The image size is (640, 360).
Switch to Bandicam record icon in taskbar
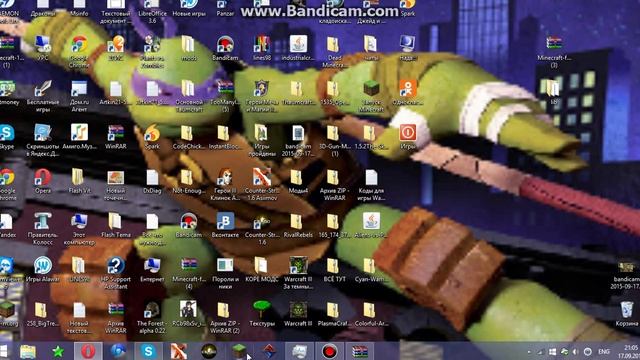pos(330,351)
